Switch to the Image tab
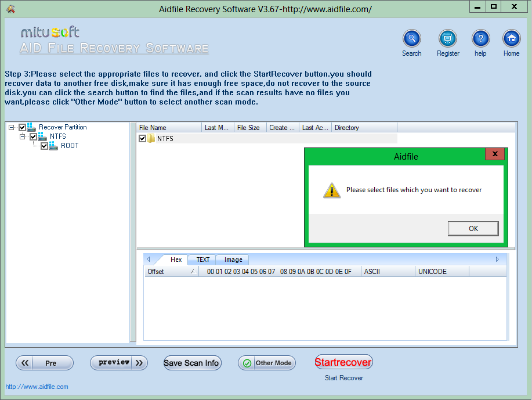The width and height of the screenshot is (532, 400). pyautogui.click(x=233, y=260)
